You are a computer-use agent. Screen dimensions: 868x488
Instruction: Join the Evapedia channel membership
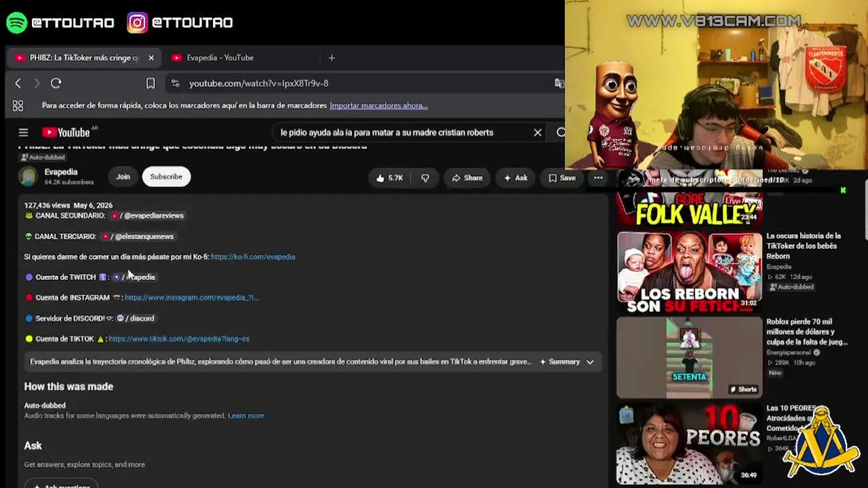(123, 177)
